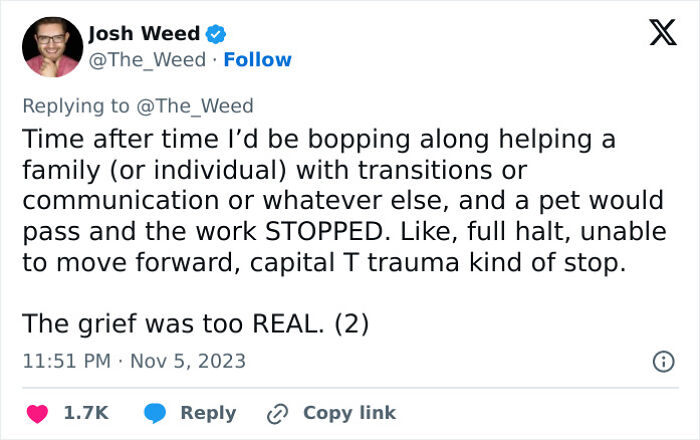Open Josh Weed's profile picture
The image size is (700, 440).
(54, 45)
